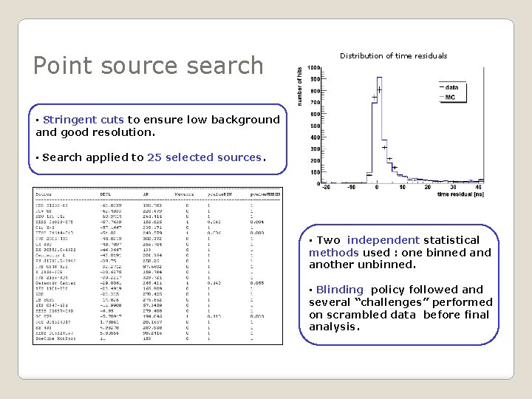Viewport: 532px width, 399px height.
Task: Click the "0.004" p-value cell
Action: point(257,222)
